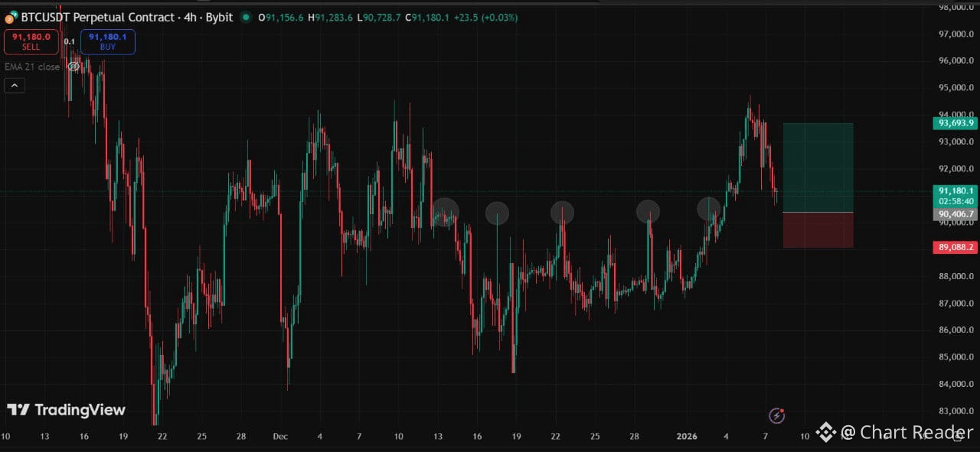Toggle EMA 21 indicator visibility eye
Viewport: 980px width, 452px height.
[x=73, y=67]
